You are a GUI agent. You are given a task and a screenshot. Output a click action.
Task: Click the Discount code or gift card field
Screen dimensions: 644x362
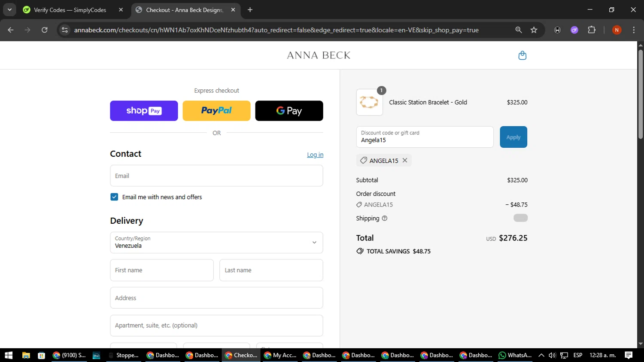tap(425, 137)
